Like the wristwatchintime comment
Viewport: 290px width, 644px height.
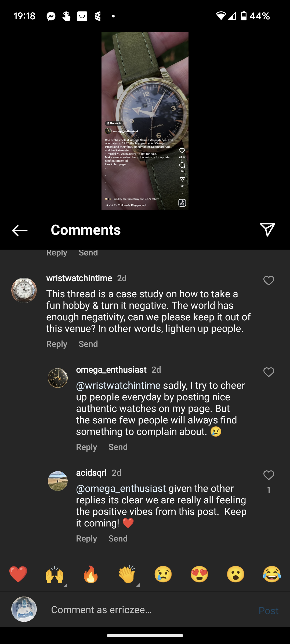coord(269,281)
